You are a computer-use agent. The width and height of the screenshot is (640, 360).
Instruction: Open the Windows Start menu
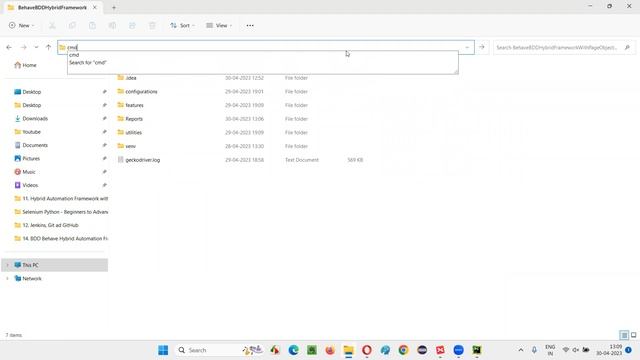coord(163,350)
